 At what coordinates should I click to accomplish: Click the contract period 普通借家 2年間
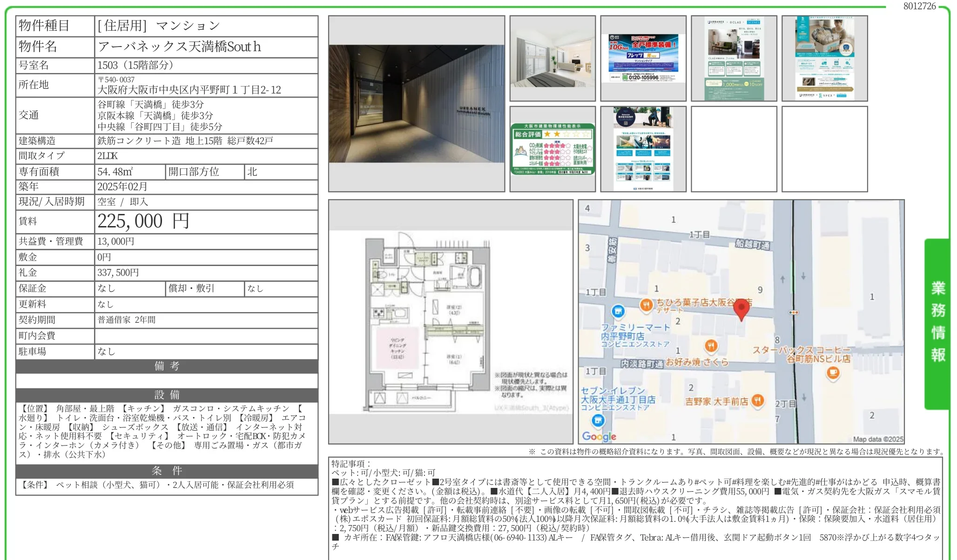point(127,320)
